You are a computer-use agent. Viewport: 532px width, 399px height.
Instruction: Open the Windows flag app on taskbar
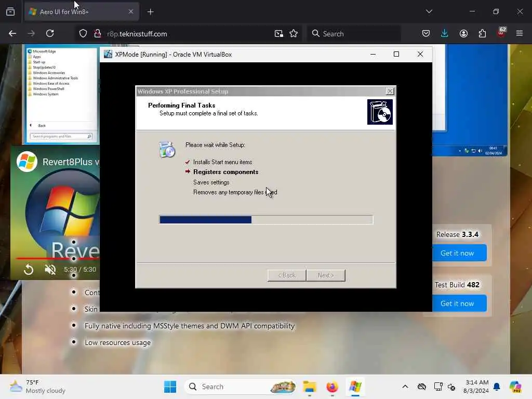click(x=355, y=387)
